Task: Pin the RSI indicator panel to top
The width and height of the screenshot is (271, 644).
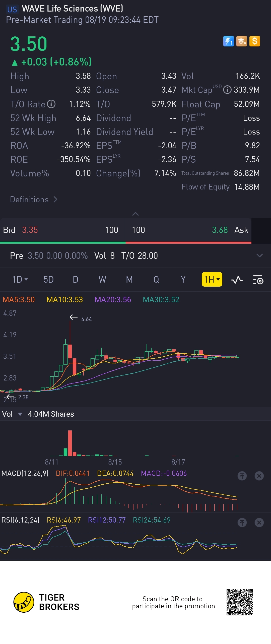Action: click(x=242, y=523)
